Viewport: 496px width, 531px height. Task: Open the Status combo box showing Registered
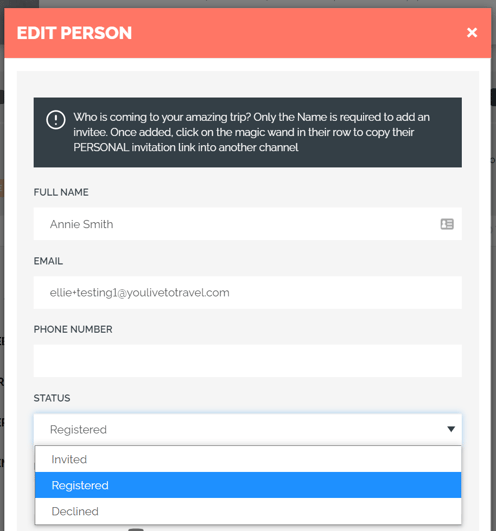[x=247, y=429]
